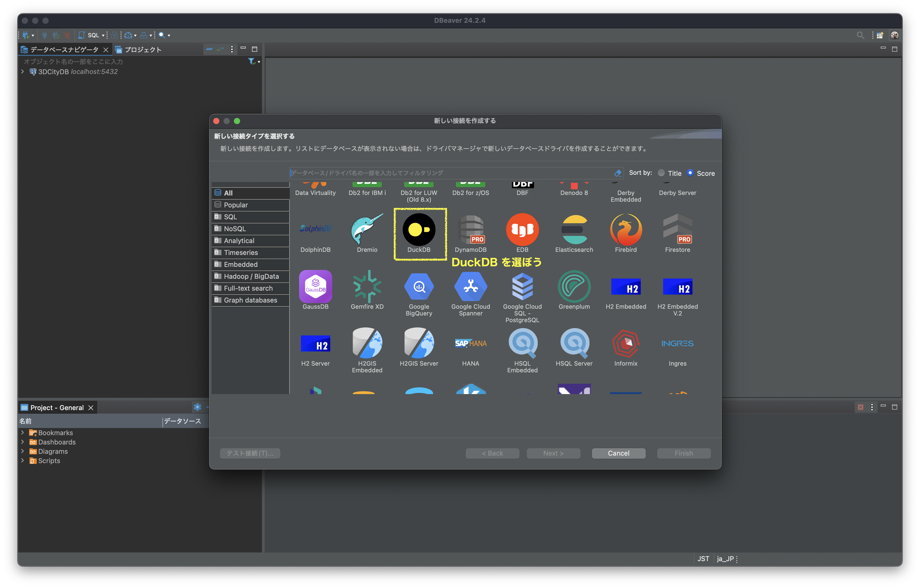Sort drivers by Score
This screenshot has height=588, width=920.
tap(690, 173)
